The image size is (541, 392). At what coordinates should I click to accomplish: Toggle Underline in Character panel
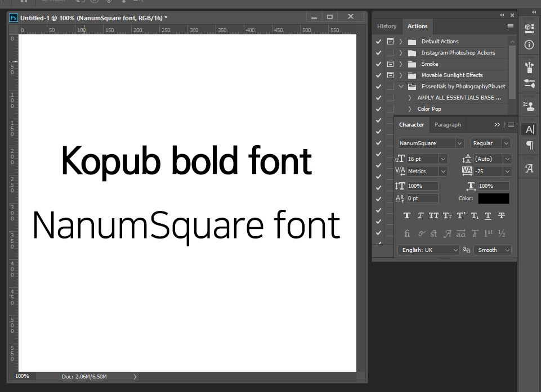pos(488,216)
